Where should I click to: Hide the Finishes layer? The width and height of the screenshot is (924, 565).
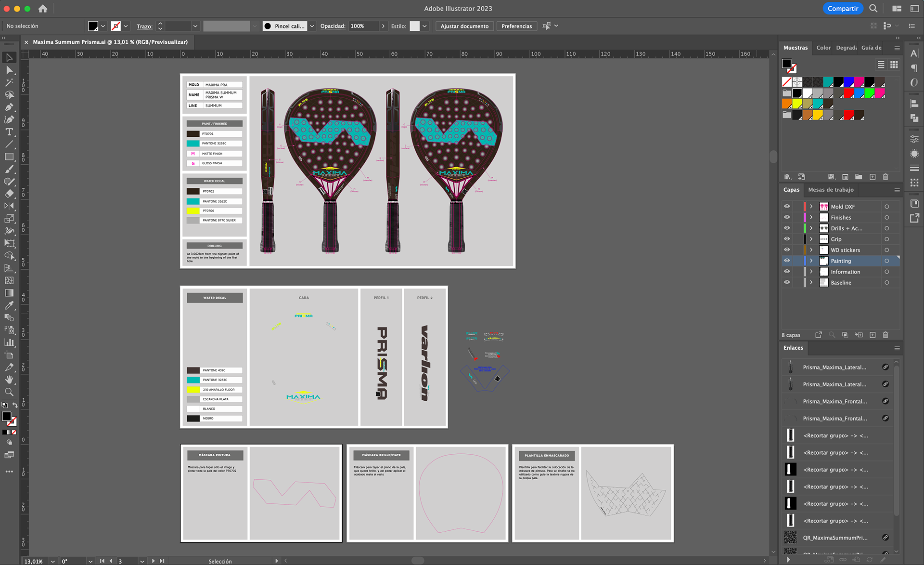click(787, 217)
